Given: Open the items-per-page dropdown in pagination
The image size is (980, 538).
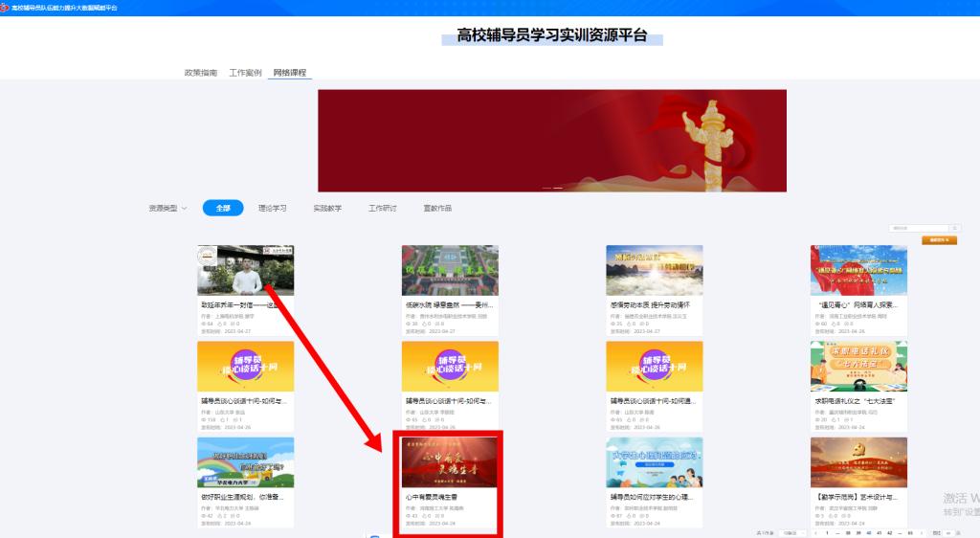Looking at the screenshot, I should click(x=791, y=532).
